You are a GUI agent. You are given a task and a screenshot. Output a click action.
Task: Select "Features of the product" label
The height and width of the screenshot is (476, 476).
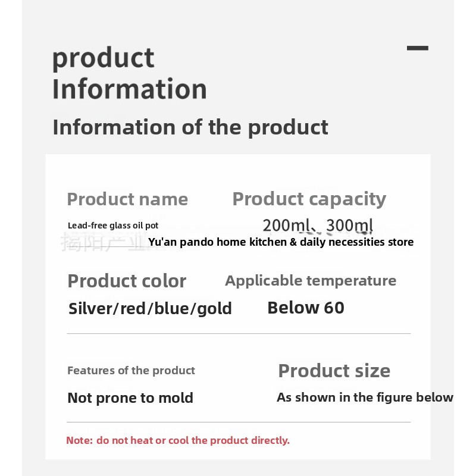(x=131, y=371)
